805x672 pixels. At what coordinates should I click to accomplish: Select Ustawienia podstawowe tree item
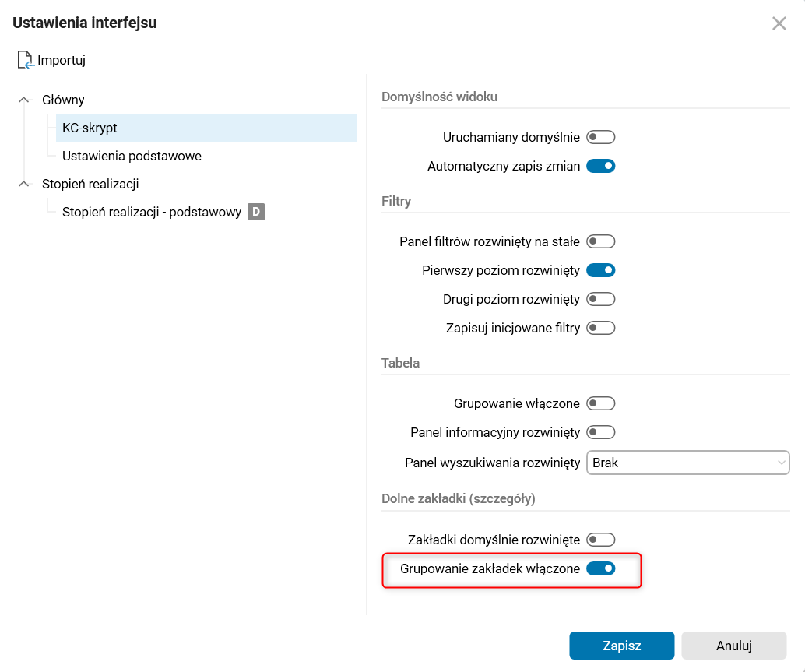pyautogui.click(x=132, y=156)
